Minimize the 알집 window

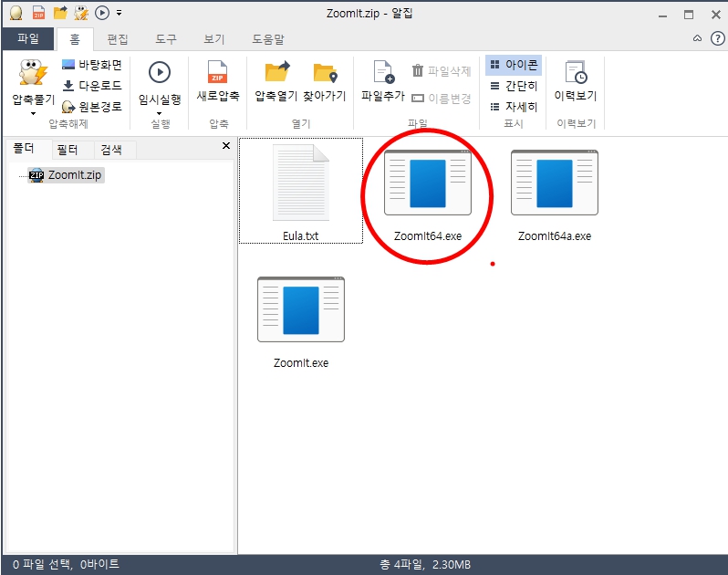663,16
